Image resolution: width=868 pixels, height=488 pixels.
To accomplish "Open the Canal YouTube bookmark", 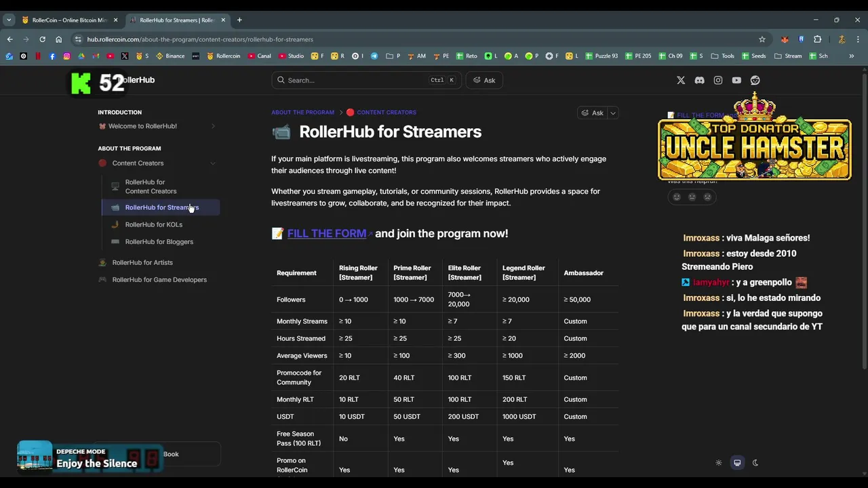I will (259, 56).
